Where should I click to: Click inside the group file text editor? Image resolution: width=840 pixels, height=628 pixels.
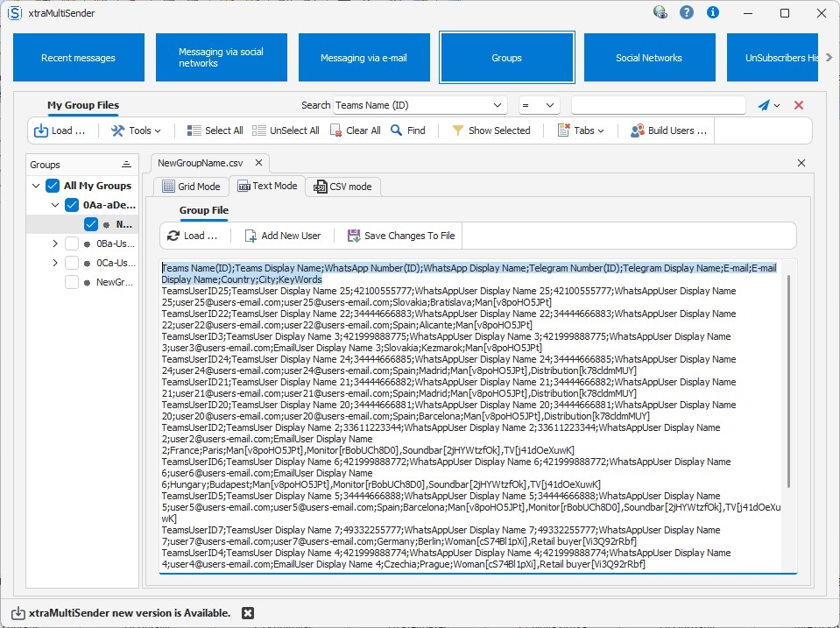click(470, 416)
